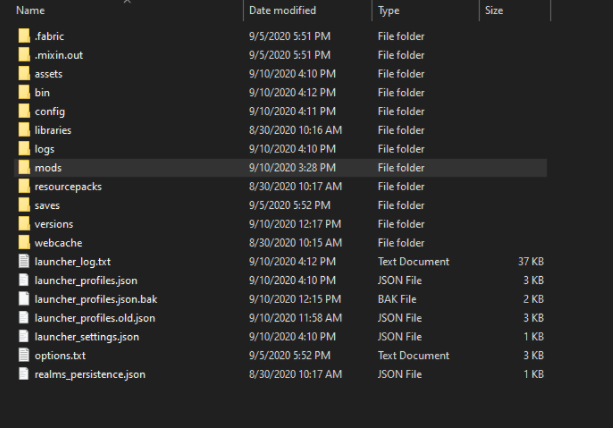Select the resourcepacks folder icon
This screenshot has width=613, height=428.
(x=24, y=186)
